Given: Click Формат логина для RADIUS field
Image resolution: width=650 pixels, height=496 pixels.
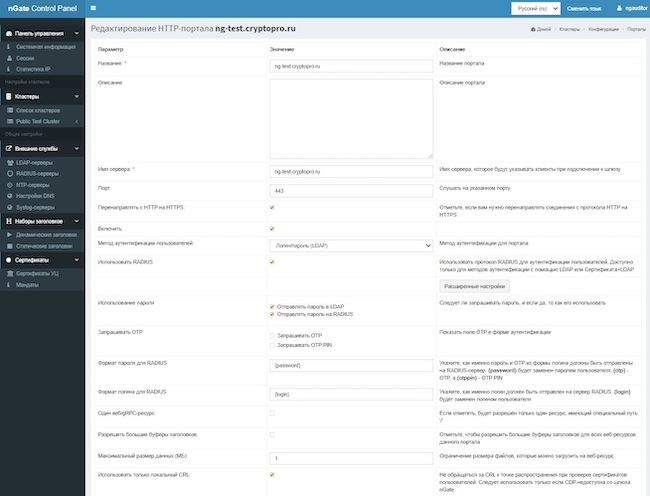Looking at the screenshot, I should (x=351, y=394).
